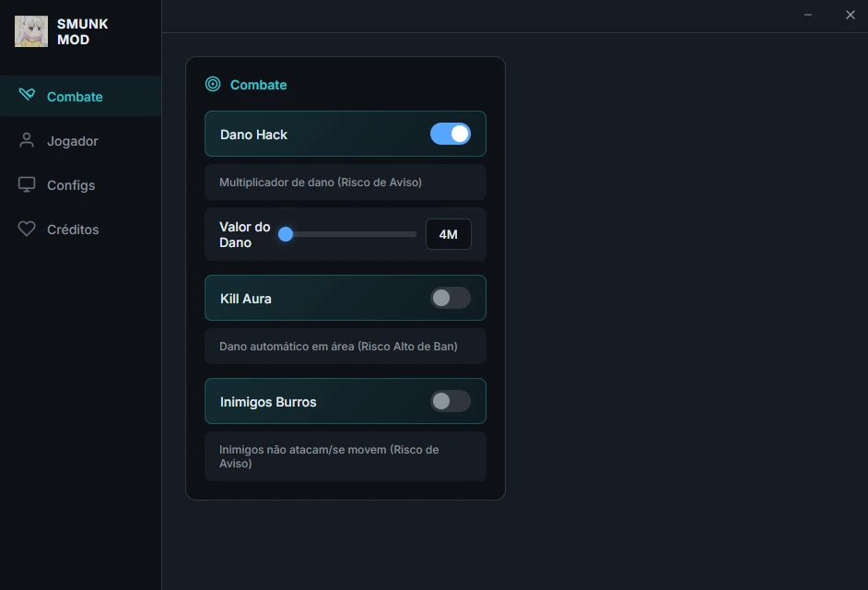868x590 pixels.
Task: Navigate to the Créditos page
Action: [x=73, y=229]
